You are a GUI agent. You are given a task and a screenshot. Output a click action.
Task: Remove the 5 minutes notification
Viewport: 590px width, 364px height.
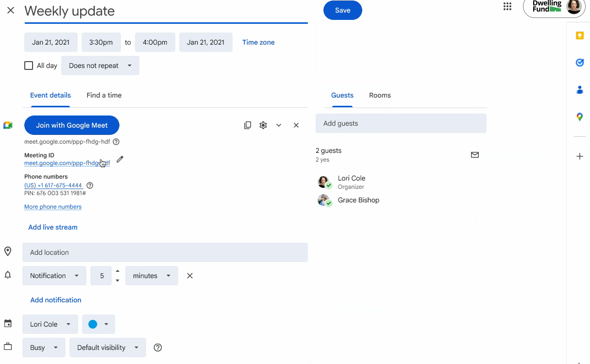[190, 276]
